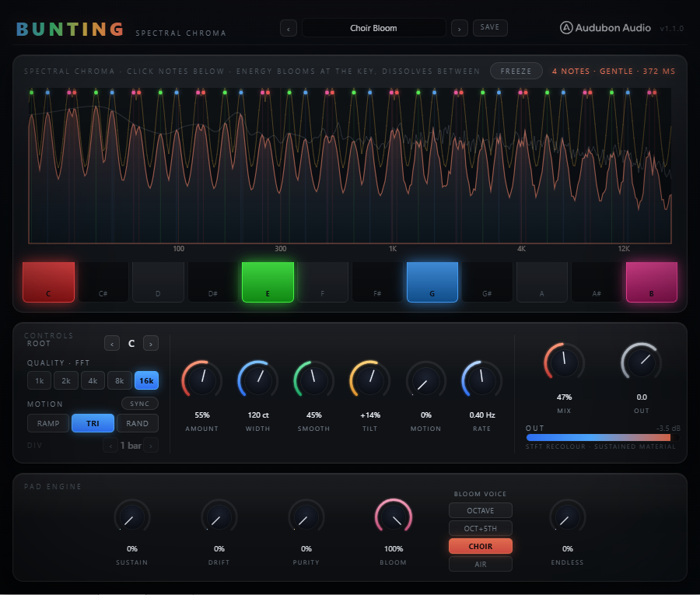Enable the A# note key
Viewport: 700px width, 595px height.
[x=597, y=282]
